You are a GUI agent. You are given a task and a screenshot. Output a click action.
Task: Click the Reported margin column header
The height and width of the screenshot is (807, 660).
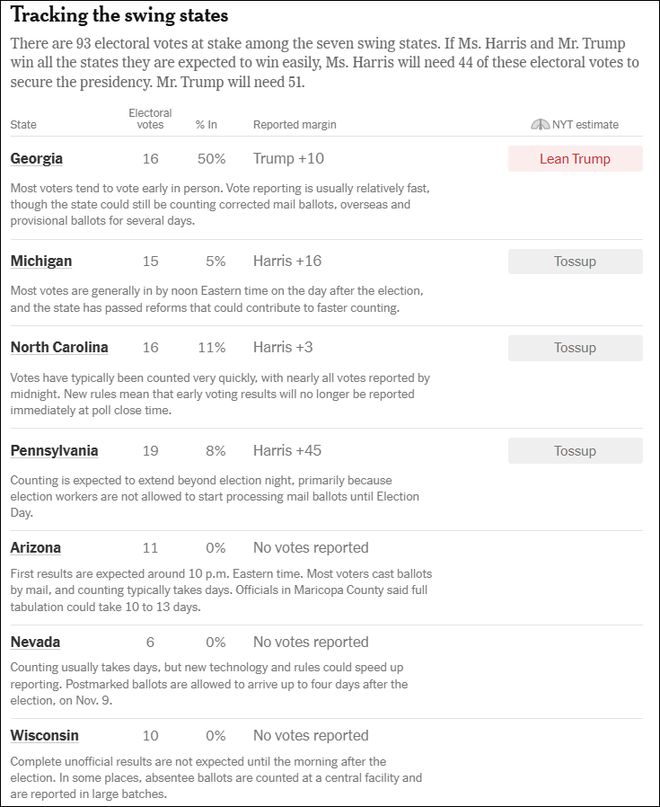point(294,125)
